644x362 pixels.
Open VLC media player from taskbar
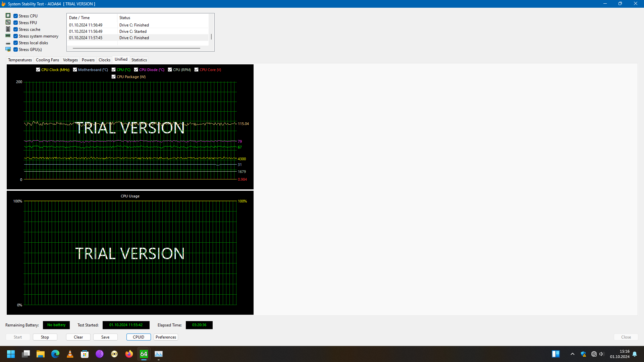[70, 354]
